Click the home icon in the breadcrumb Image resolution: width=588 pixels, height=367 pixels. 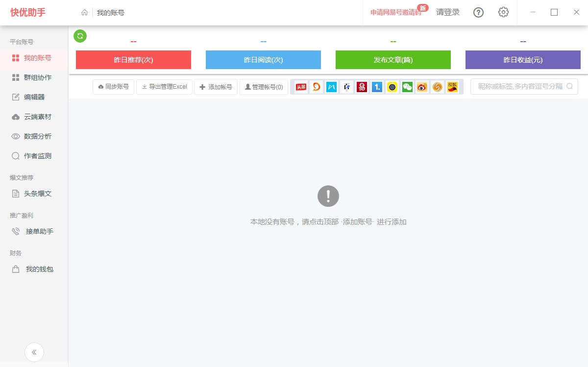pyautogui.click(x=85, y=13)
